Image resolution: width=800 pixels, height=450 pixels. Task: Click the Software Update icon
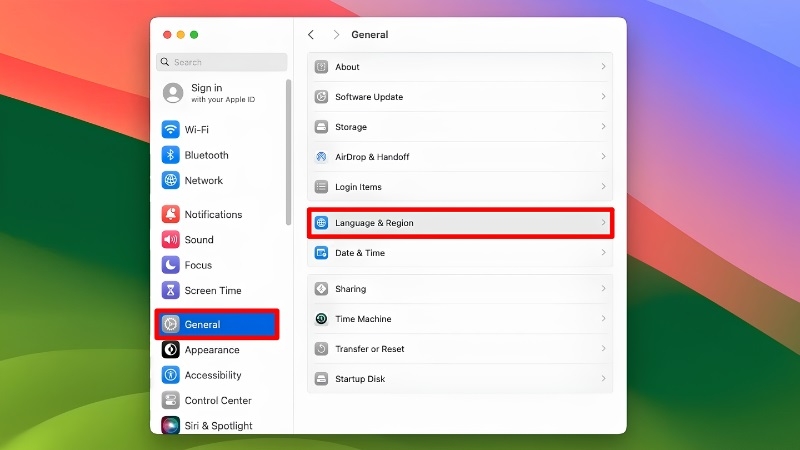click(x=321, y=96)
